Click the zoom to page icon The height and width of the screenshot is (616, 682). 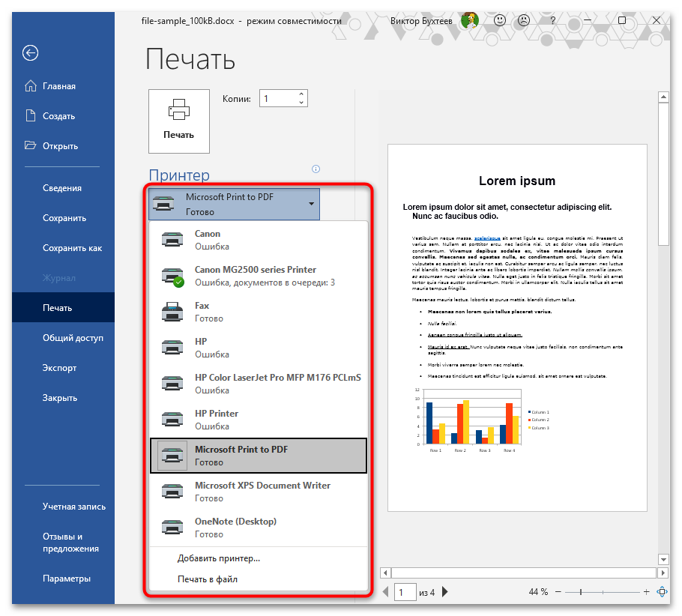pyautogui.click(x=662, y=591)
